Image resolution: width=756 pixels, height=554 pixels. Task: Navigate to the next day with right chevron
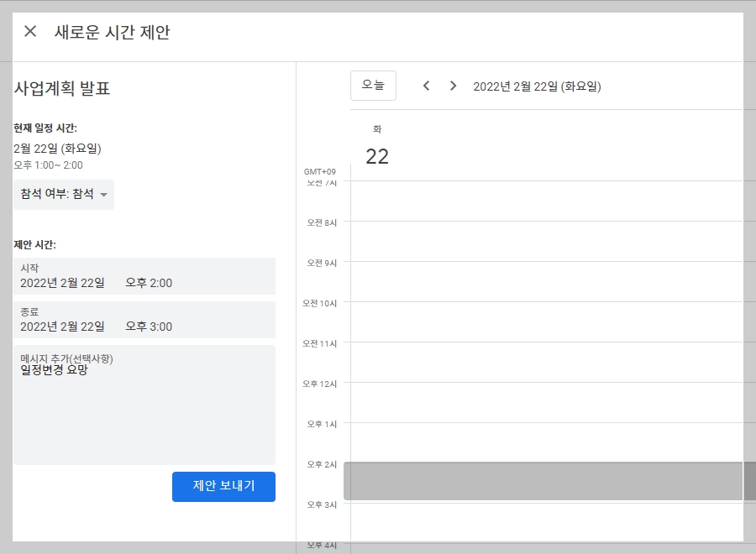[453, 86]
